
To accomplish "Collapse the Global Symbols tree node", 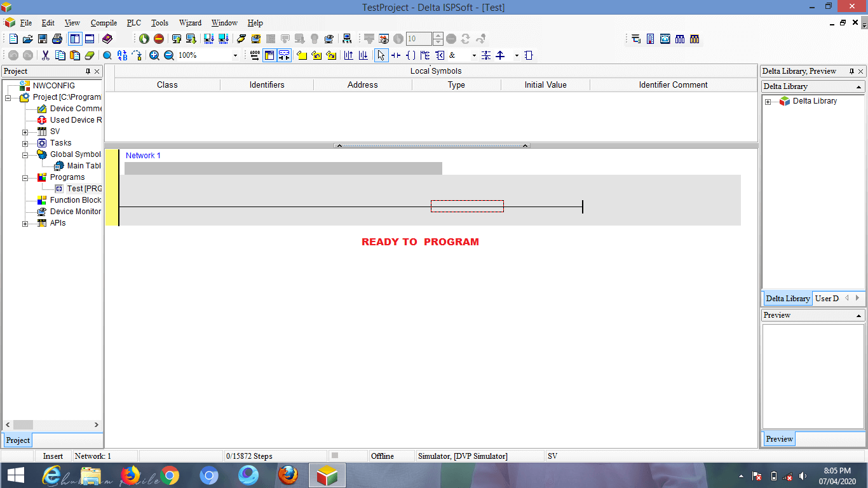I will click(x=25, y=155).
